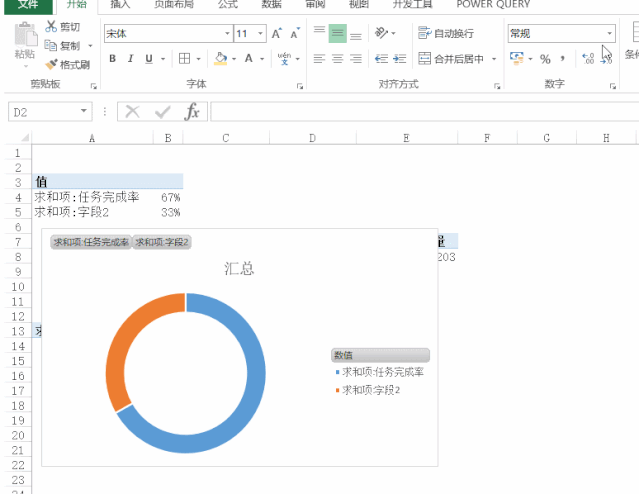The image size is (639, 494).
Task: Open Clipboard (剪贴板) dialog launcher
Action: 94,86
